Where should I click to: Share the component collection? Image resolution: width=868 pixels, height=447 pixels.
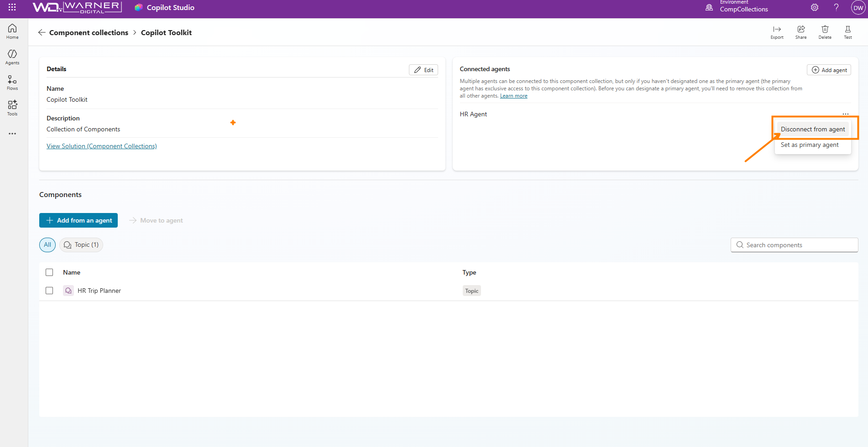point(801,32)
